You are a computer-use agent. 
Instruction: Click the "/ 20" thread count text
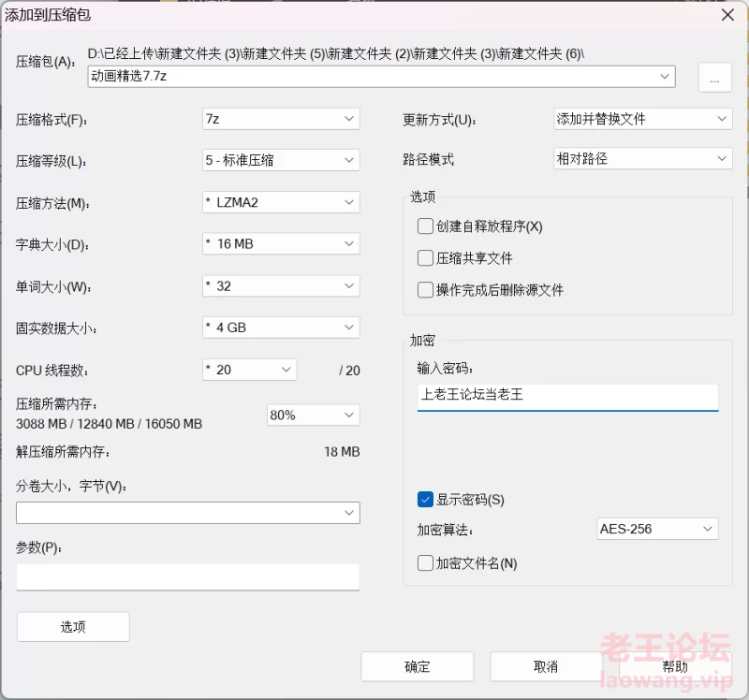[349, 371]
